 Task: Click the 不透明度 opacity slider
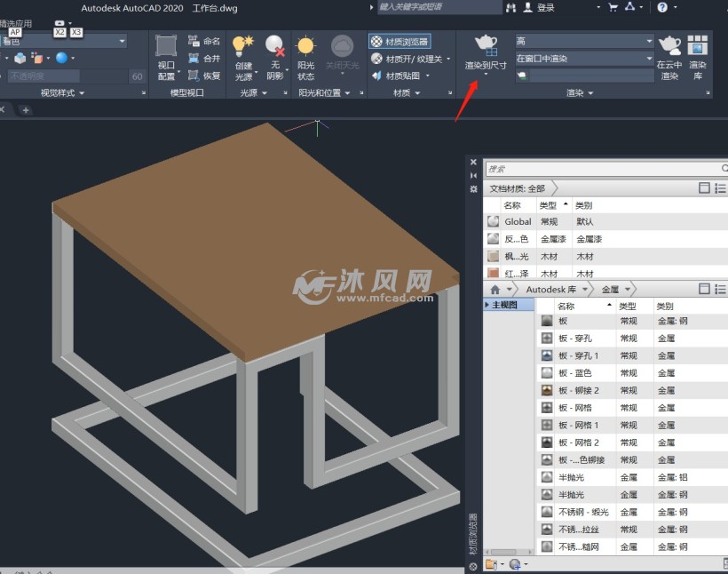click(x=68, y=76)
